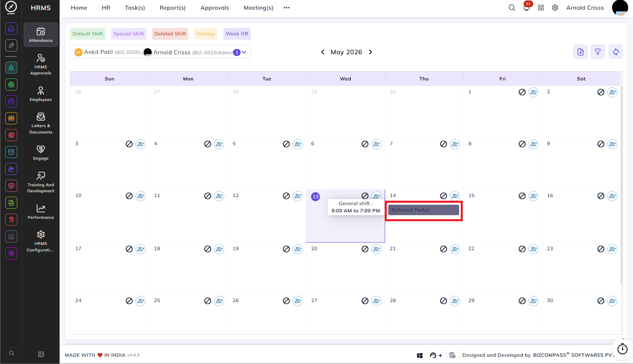The image size is (633, 364).
Task: Click the Deleted Shift legend tag
Action: coord(170,34)
